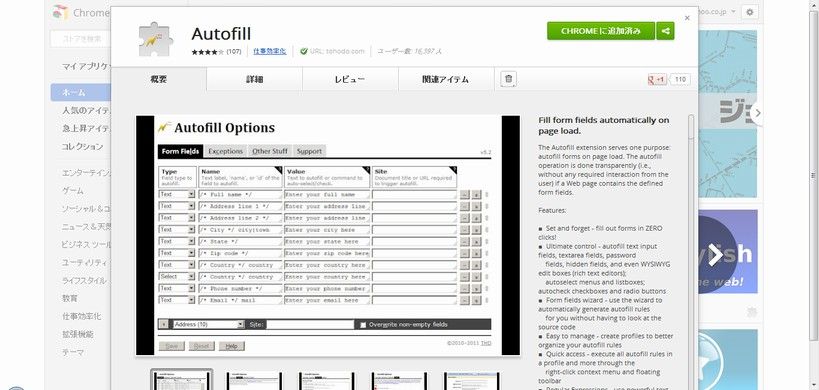
Task: Open the settings gear in the store header
Action: pos(750,12)
